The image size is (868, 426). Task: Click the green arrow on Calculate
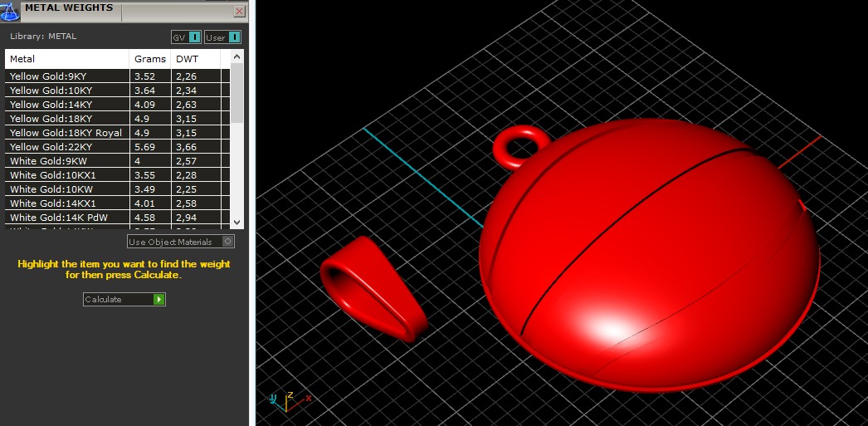158,299
